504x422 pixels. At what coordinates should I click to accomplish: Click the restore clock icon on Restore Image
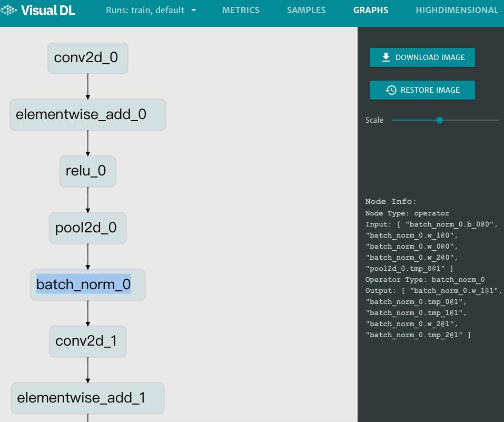(x=390, y=90)
